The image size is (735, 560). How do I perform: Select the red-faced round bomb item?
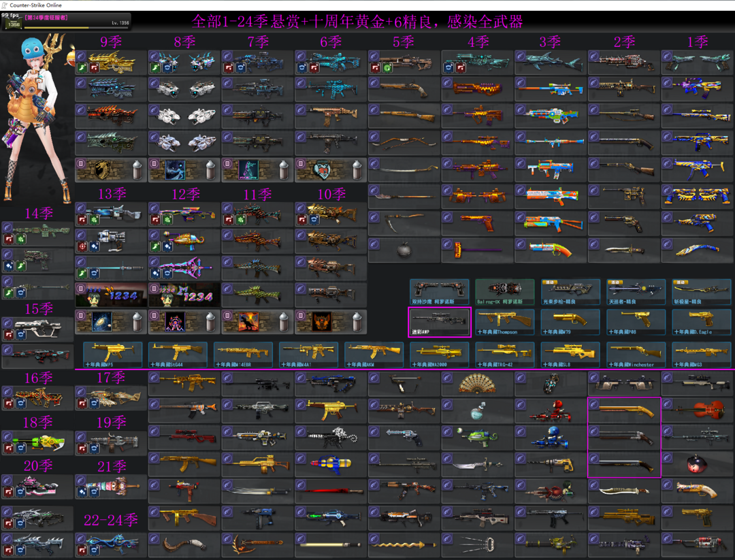pos(698,464)
